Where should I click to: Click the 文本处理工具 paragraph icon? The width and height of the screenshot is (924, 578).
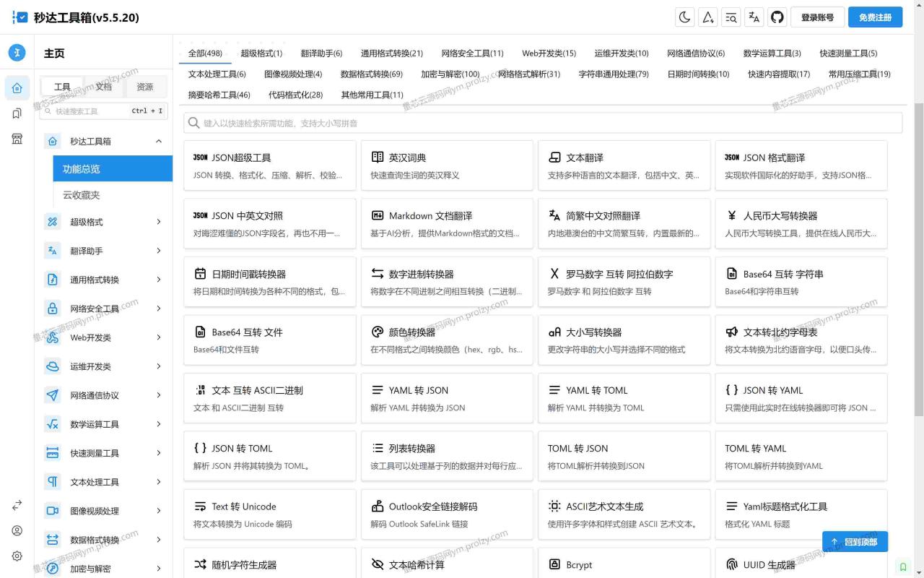(52, 482)
